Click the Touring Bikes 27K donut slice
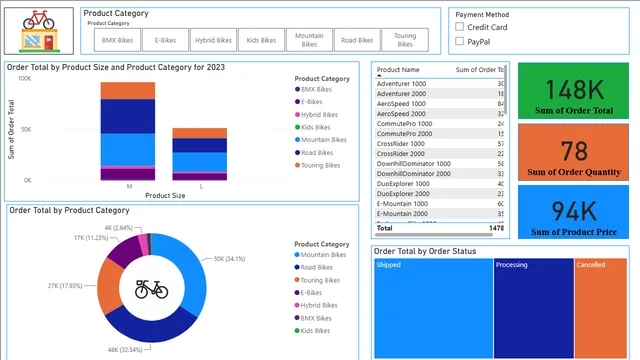 coord(108,286)
